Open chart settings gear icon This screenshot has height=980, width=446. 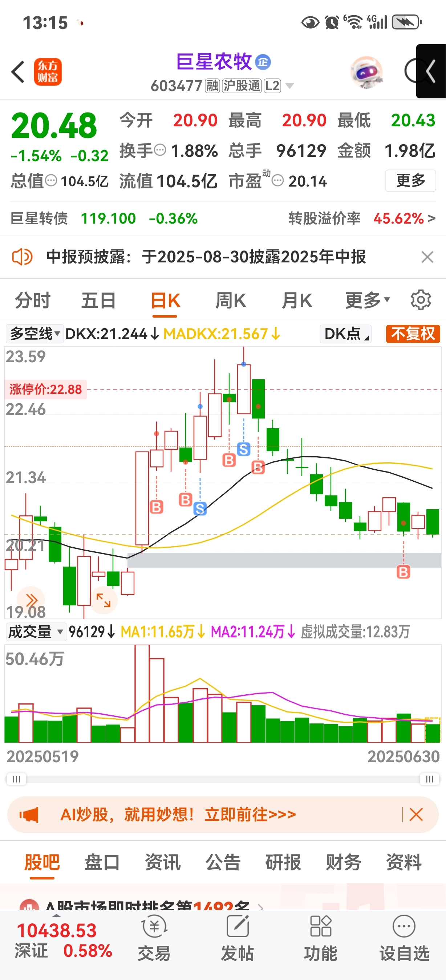point(421,300)
